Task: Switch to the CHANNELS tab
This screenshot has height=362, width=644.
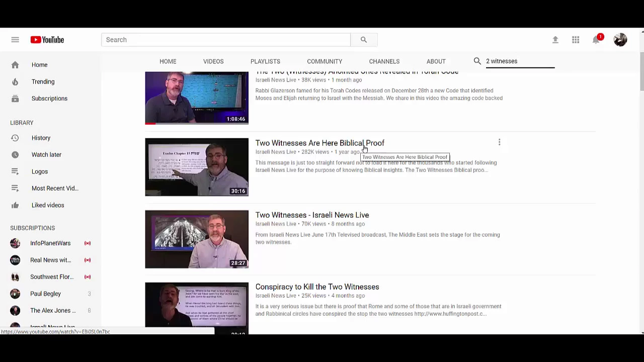Action: (x=384, y=61)
